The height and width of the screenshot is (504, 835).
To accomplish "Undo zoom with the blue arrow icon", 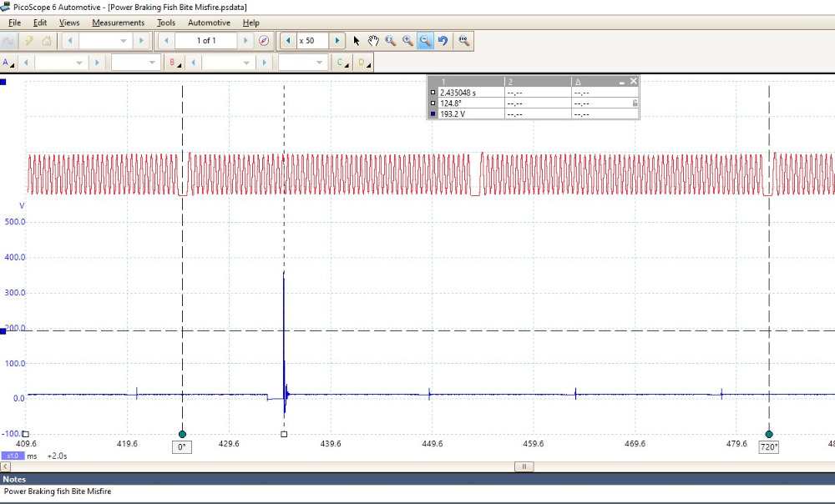I will 443,41.
